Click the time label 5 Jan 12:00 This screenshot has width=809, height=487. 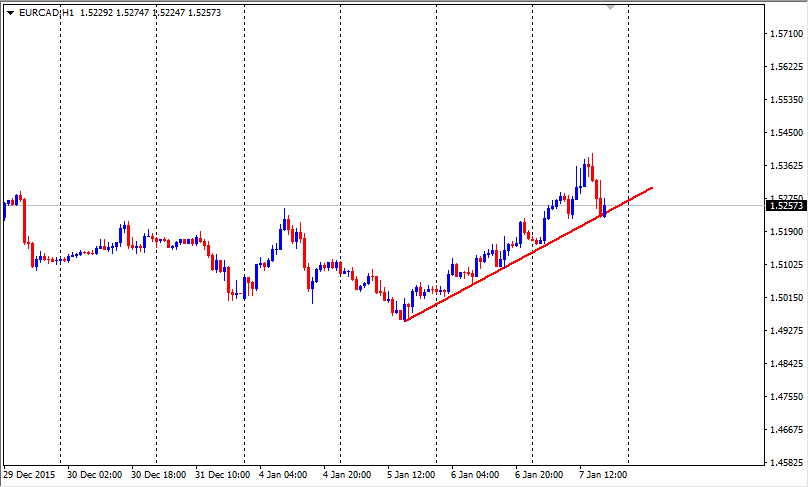pyautogui.click(x=411, y=475)
